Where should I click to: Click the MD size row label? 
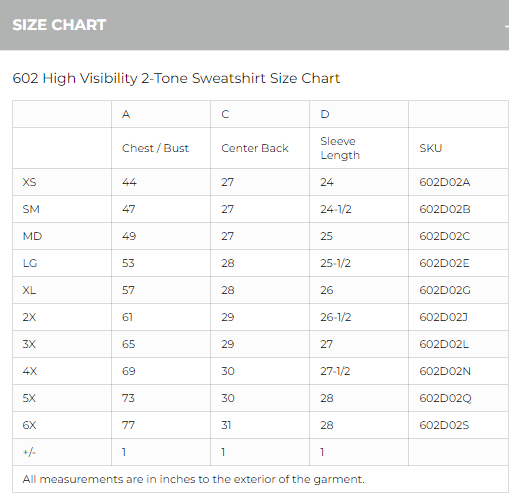(32, 236)
